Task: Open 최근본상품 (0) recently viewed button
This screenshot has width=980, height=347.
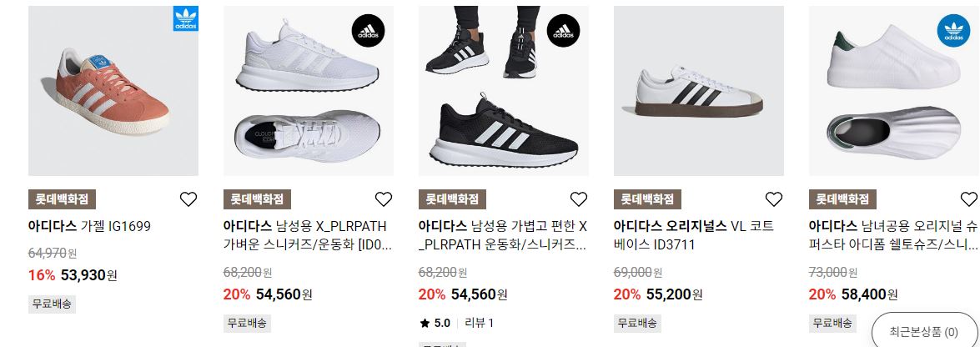Action: 923,331
